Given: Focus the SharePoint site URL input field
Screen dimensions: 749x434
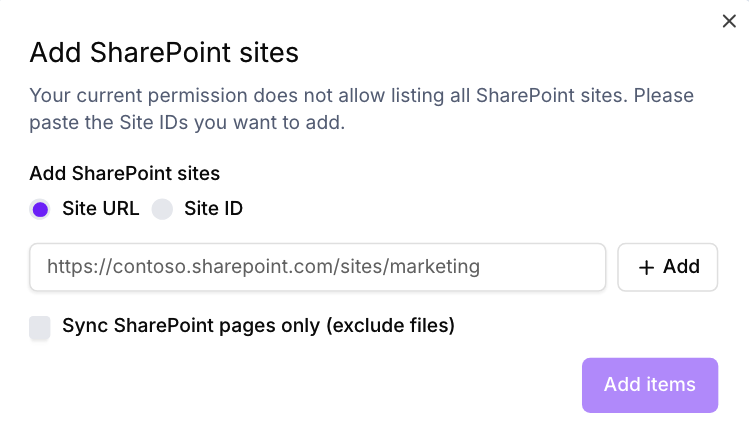Looking at the screenshot, I should click(317, 267).
